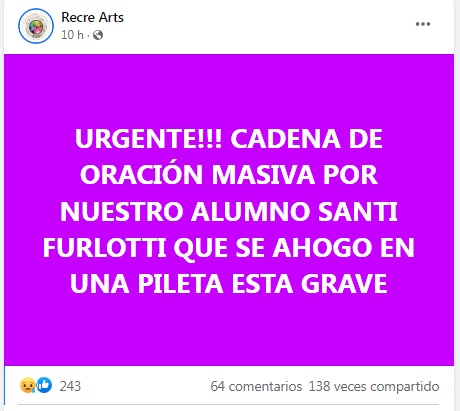Open the Recre Arts page name link
The width and height of the screenshot is (460, 411).
tap(92, 17)
